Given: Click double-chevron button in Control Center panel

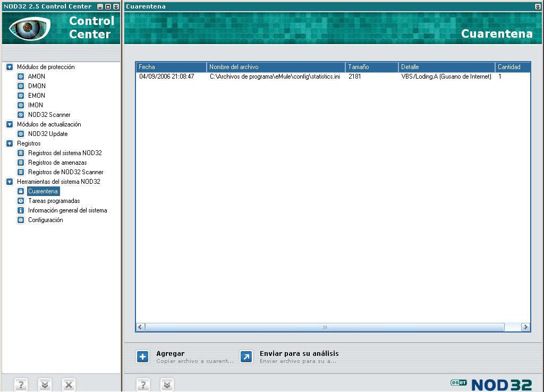Looking at the screenshot, I should (45, 385).
